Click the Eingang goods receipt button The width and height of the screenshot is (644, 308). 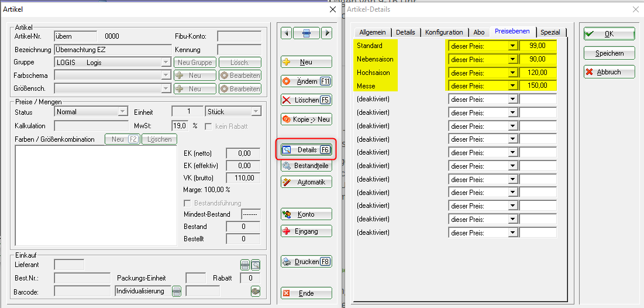306,231
